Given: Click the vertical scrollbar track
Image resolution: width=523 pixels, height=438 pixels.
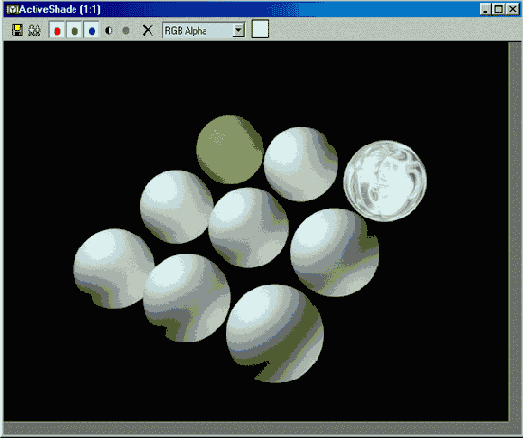Looking at the screenshot, I should click(x=514, y=231).
